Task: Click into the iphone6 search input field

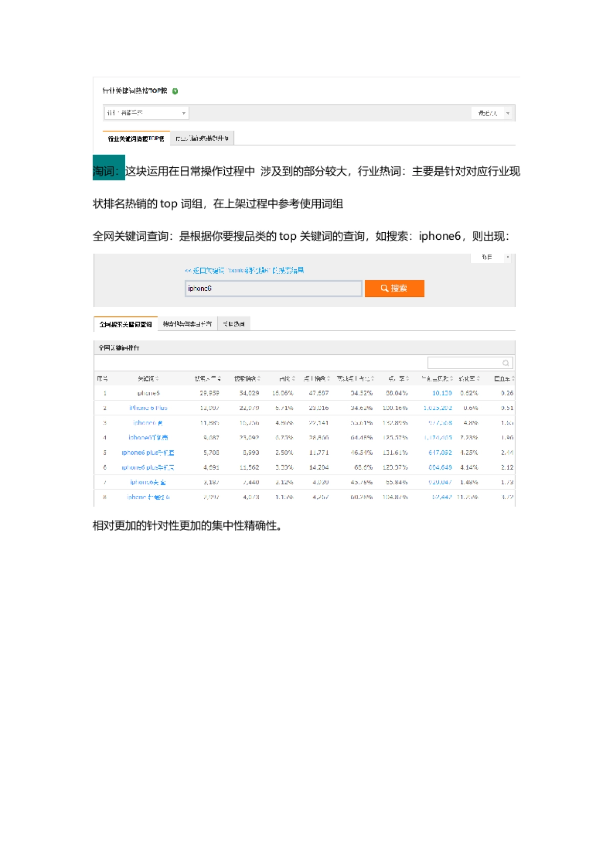Action: pos(273,288)
